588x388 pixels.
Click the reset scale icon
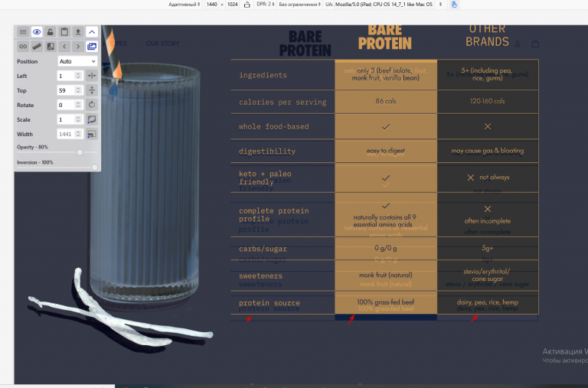pyautogui.click(x=92, y=119)
